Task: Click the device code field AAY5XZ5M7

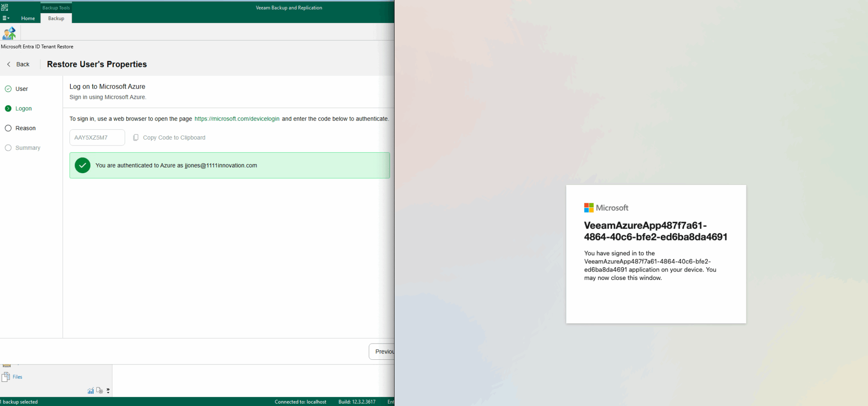Action: pyautogui.click(x=97, y=137)
